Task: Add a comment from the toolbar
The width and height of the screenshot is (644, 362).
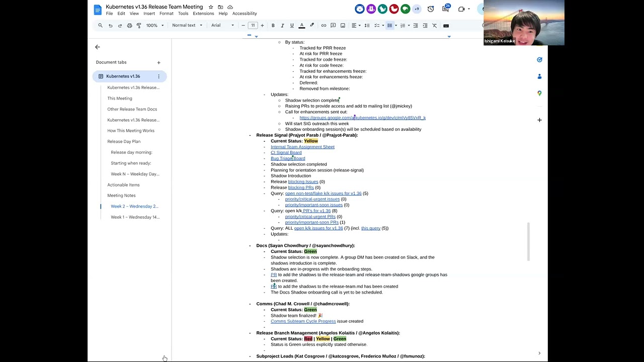Action: 333,26
